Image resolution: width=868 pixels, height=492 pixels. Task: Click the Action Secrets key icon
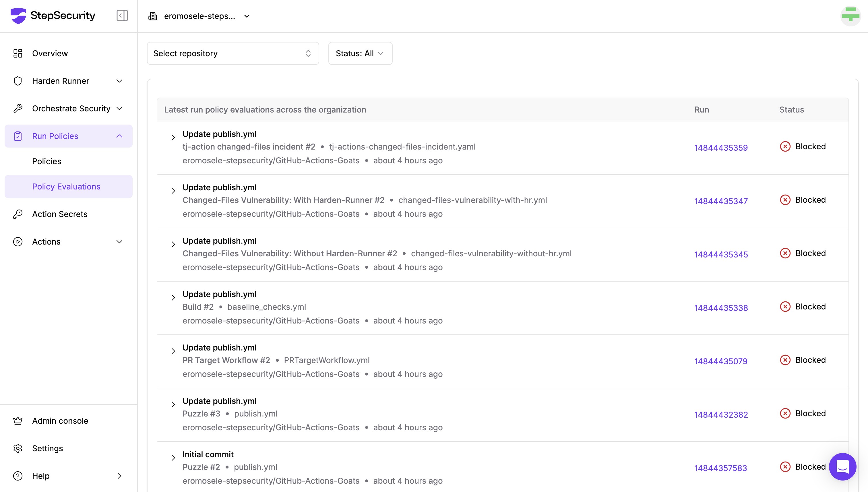pos(18,214)
